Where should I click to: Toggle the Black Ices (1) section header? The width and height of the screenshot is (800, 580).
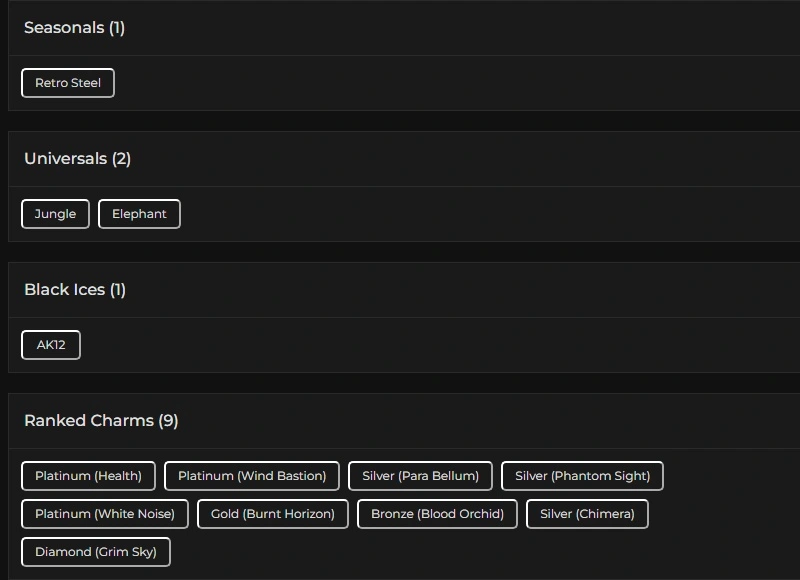click(x=75, y=290)
